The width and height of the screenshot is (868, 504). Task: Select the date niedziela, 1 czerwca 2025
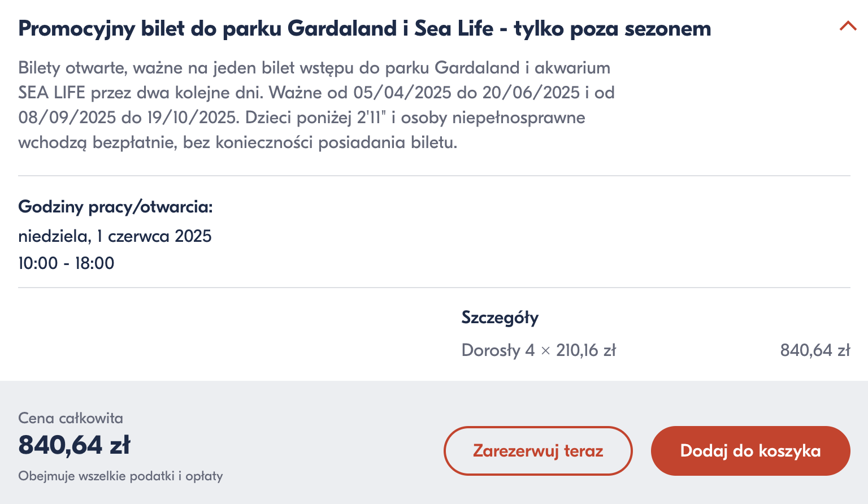click(x=115, y=236)
